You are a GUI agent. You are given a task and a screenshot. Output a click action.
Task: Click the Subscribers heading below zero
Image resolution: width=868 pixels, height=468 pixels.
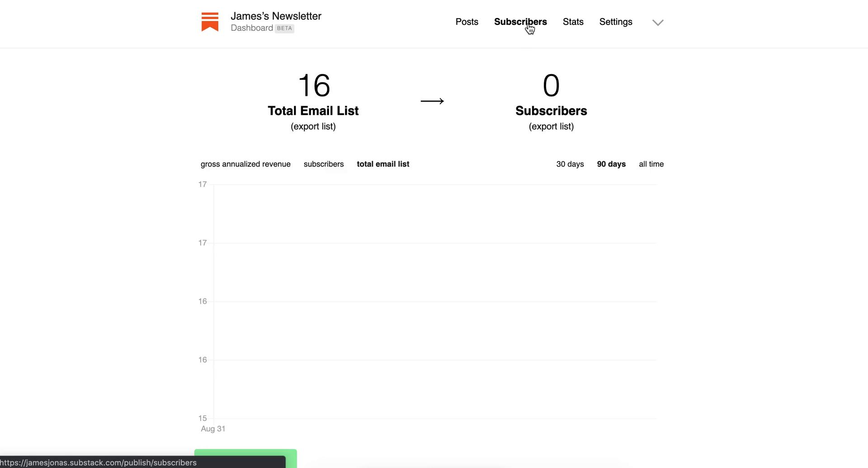pos(551,111)
